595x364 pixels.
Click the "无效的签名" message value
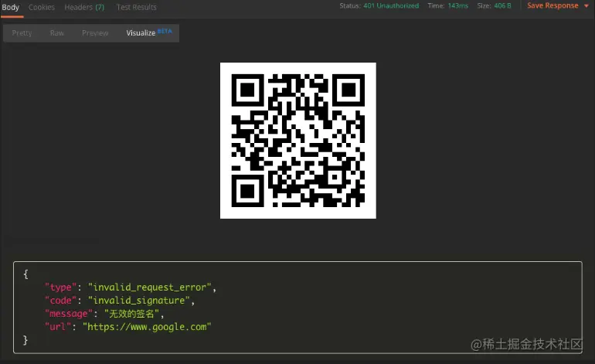coord(131,314)
